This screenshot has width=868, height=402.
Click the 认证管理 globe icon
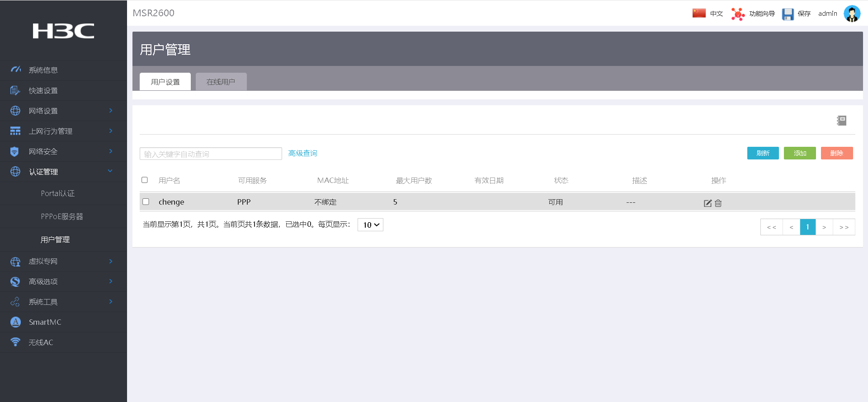(x=15, y=172)
